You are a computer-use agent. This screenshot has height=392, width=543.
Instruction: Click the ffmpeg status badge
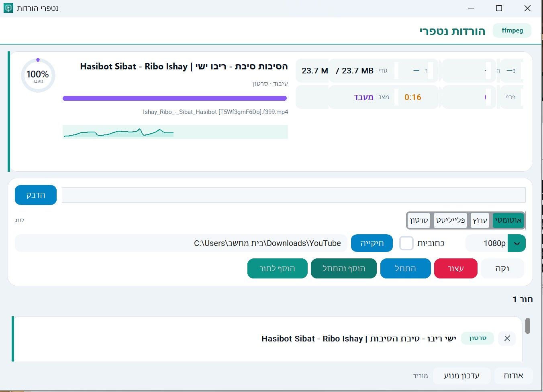(x=512, y=30)
